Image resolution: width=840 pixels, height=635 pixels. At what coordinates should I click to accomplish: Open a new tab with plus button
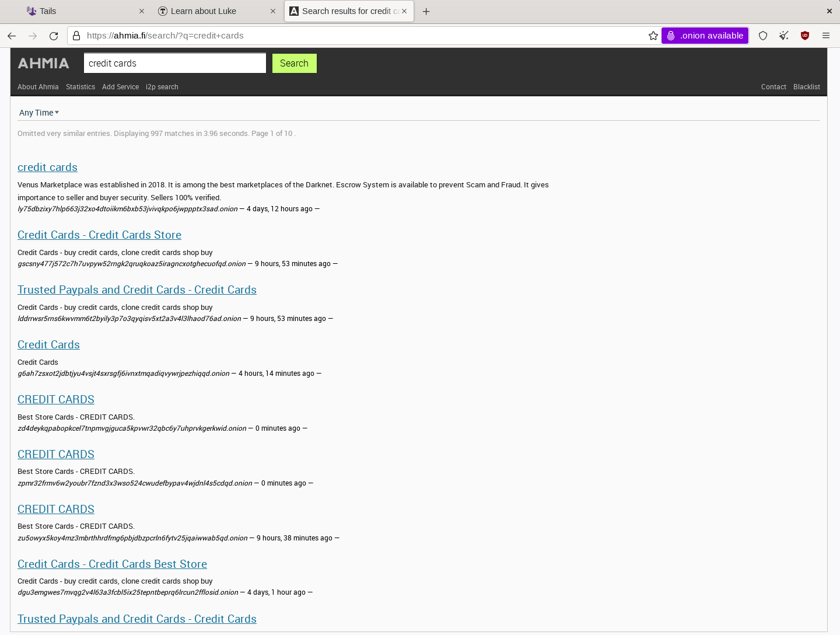[426, 11]
